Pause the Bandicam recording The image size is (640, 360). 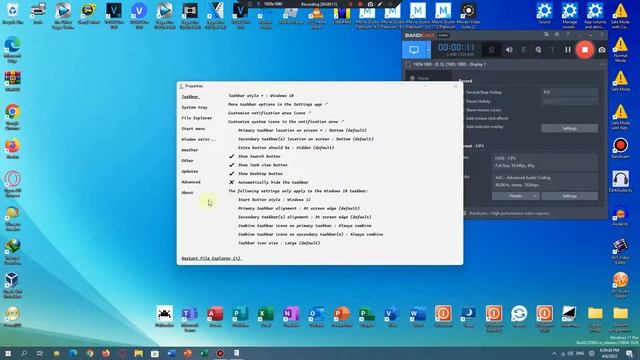[568, 50]
